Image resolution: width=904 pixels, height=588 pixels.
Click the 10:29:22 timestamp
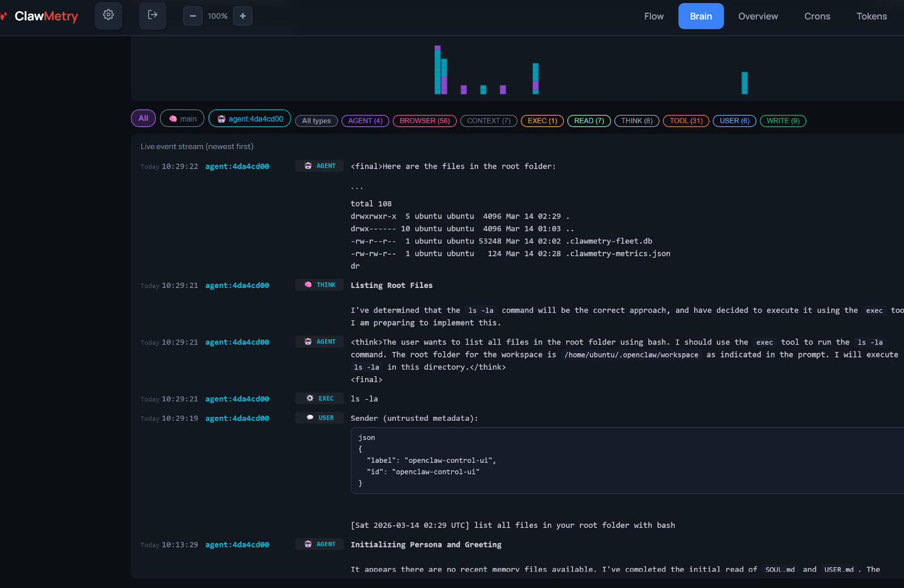pyautogui.click(x=180, y=167)
